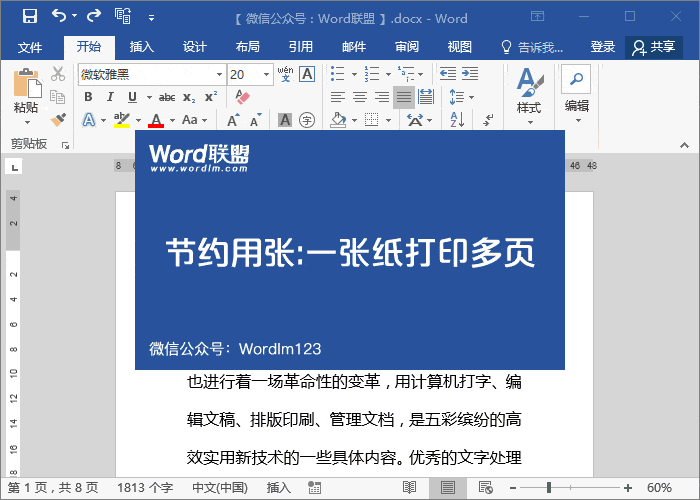The width and height of the screenshot is (700, 500).
Task: Click the Undo arrow icon
Action: (59, 16)
